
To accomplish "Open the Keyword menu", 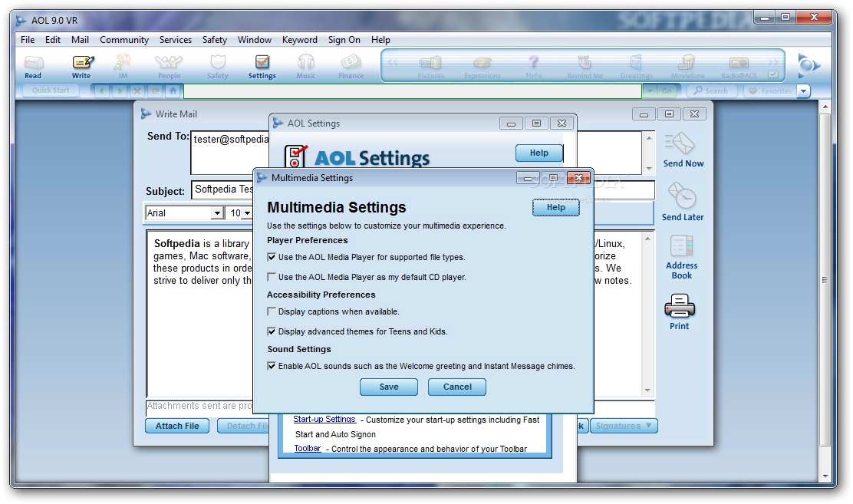I will coord(300,40).
